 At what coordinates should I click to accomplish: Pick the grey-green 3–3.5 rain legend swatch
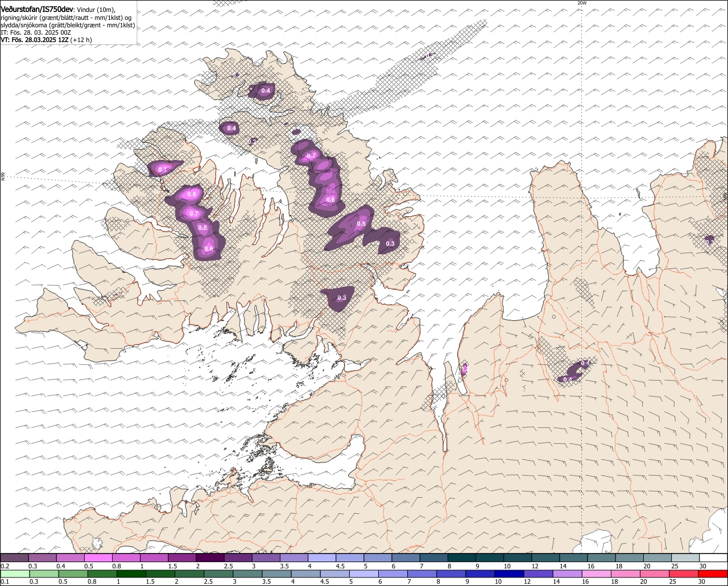248,573
